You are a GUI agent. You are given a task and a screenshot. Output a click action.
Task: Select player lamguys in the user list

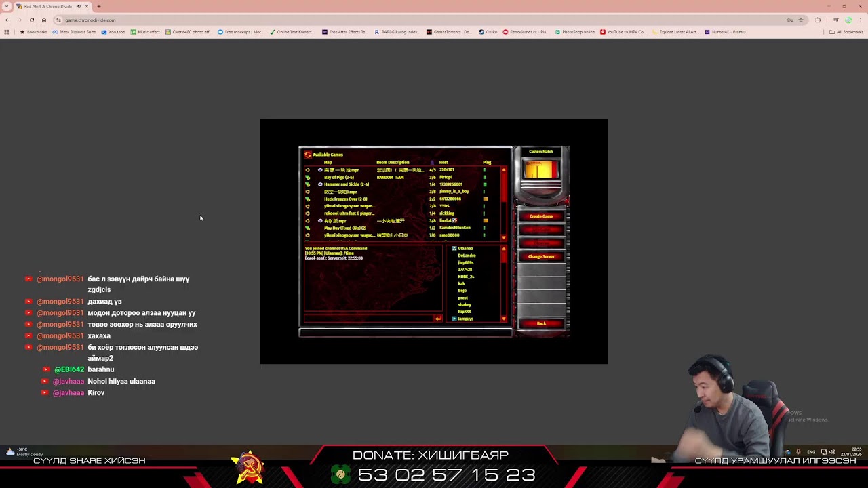(466, 319)
